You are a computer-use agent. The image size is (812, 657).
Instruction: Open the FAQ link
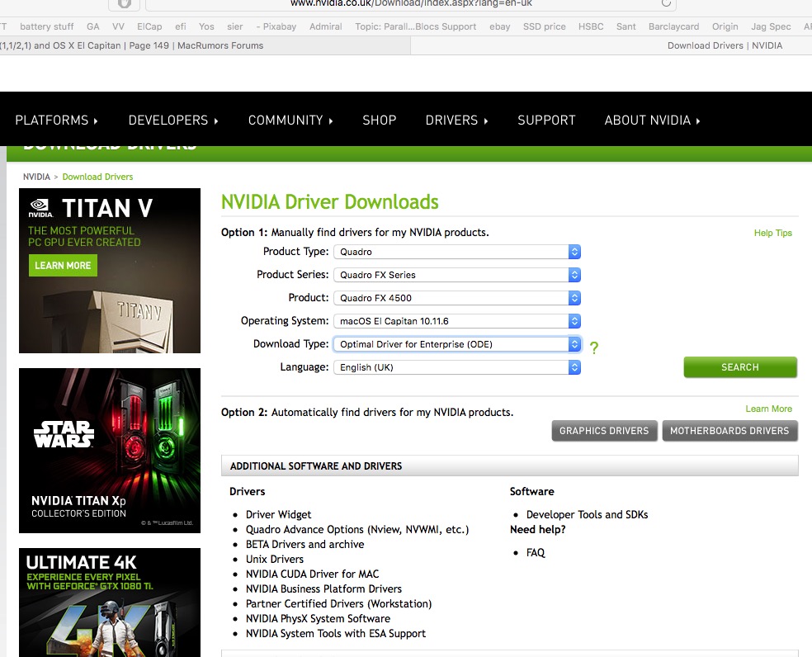coord(536,552)
